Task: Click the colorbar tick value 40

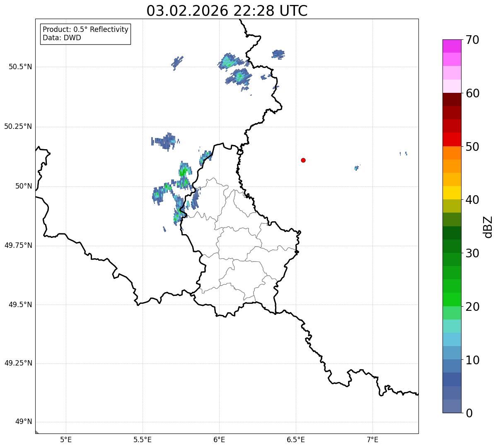Action: click(472, 200)
